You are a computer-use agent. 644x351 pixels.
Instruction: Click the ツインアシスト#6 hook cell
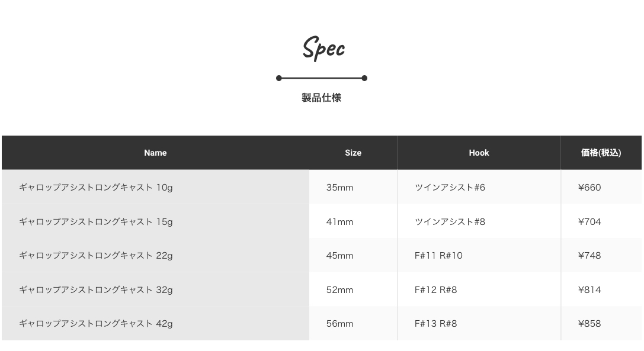pyautogui.click(x=450, y=188)
